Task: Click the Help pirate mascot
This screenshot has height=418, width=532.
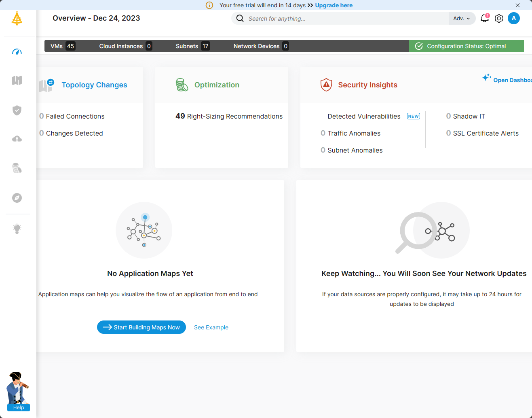Action: point(18,391)
